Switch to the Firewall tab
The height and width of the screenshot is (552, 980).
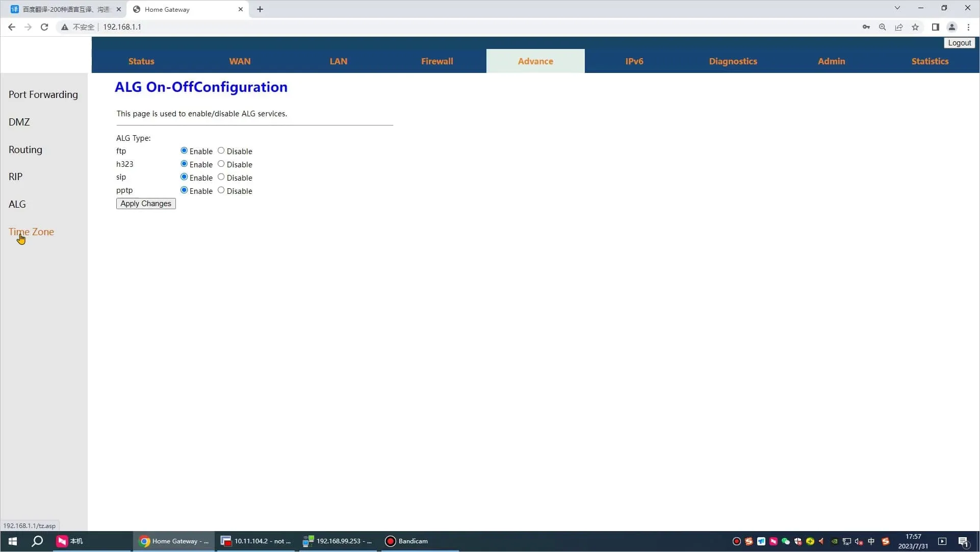pyautogui.click(x=436, y=61)
